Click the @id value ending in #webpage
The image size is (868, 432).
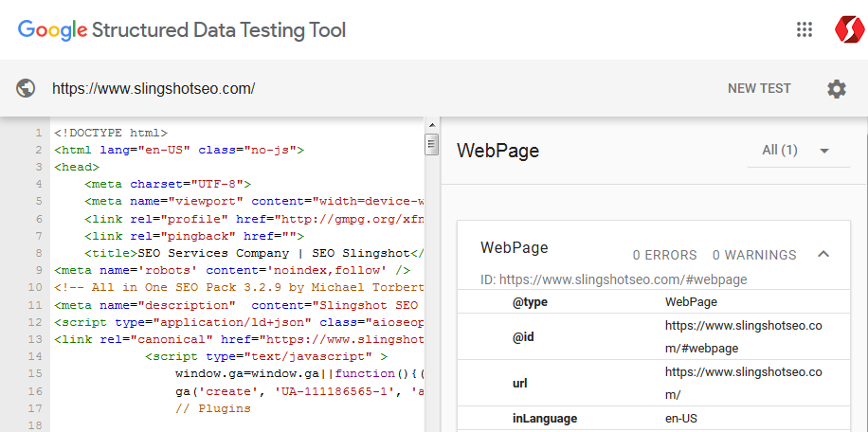744,337
